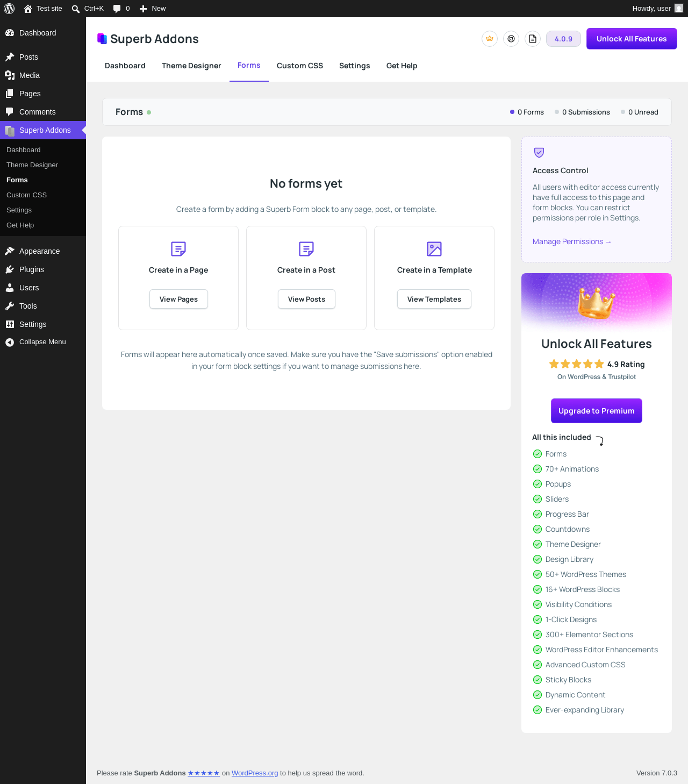Open the WordPress.org link in footer

[255, 773]
